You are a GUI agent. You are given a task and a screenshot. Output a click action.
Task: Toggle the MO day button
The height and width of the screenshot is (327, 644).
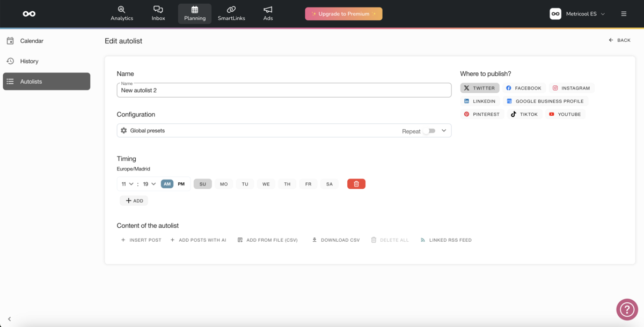224,184
